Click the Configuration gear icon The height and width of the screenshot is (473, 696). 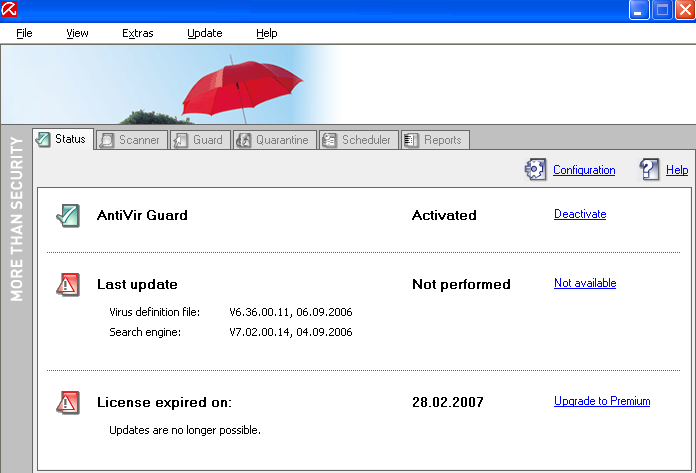[535, 169]
